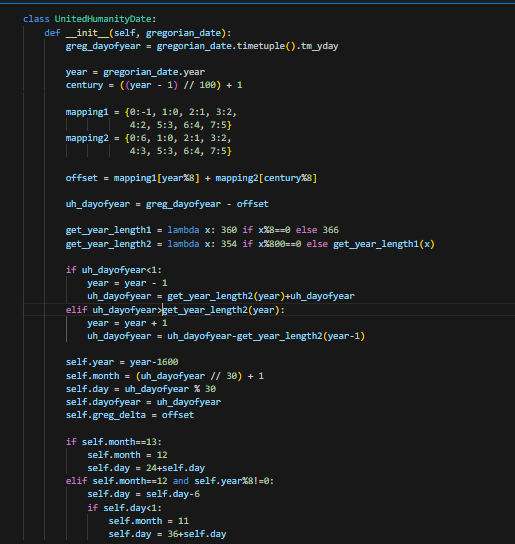Select the century variable assignment
Image resolution: width=515 pixels, height=544 pixels.
point(154,85)
